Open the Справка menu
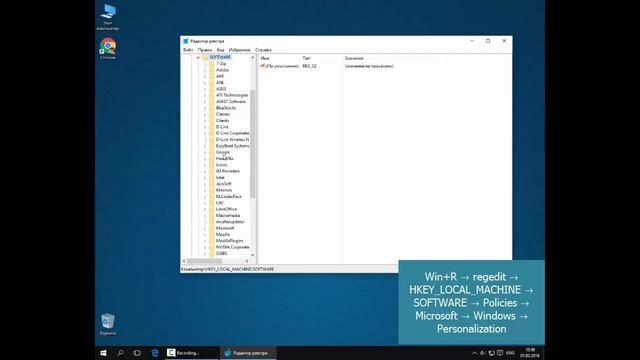 pyautogui.click(x=263, y=50)
